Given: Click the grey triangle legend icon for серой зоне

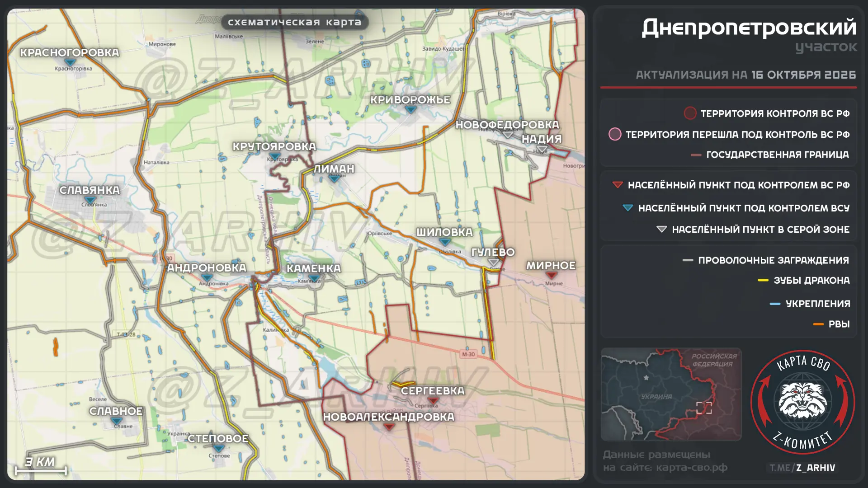Looking at the screenshot, I should pyautogui.click(x=661, y=230).
